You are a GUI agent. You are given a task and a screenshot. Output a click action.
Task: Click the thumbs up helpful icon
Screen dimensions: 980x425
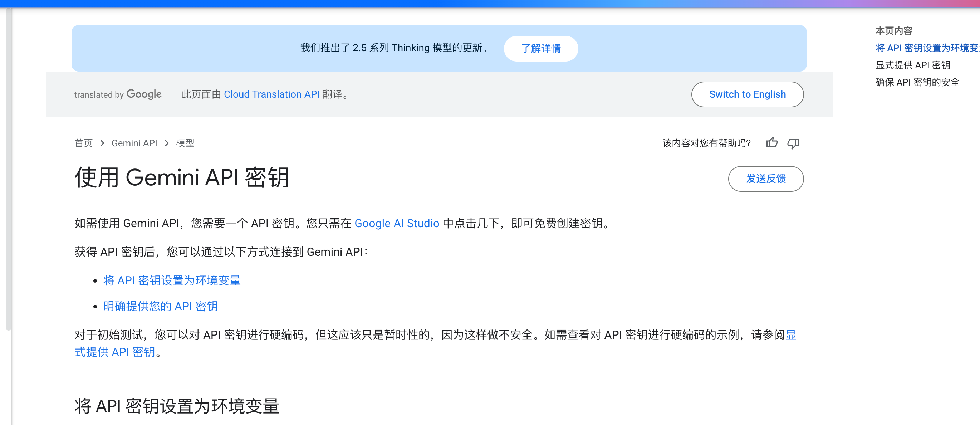pos(771,143)
